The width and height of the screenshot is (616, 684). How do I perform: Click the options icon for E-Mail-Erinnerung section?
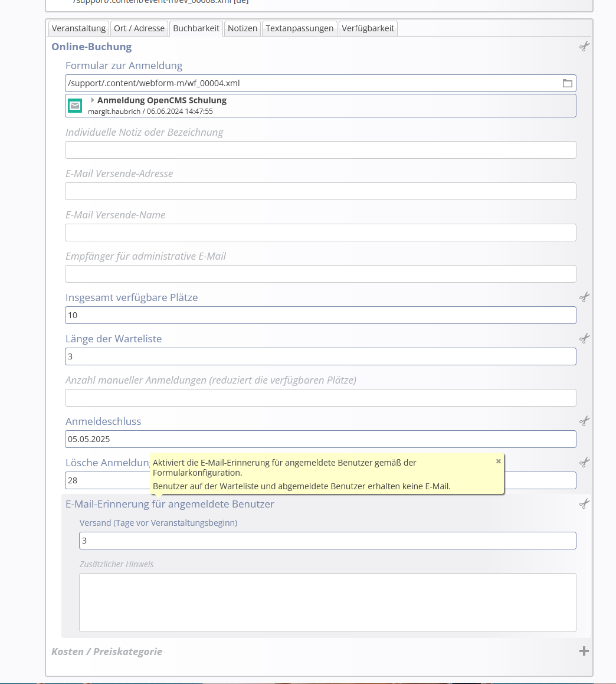tap(584, 503)
